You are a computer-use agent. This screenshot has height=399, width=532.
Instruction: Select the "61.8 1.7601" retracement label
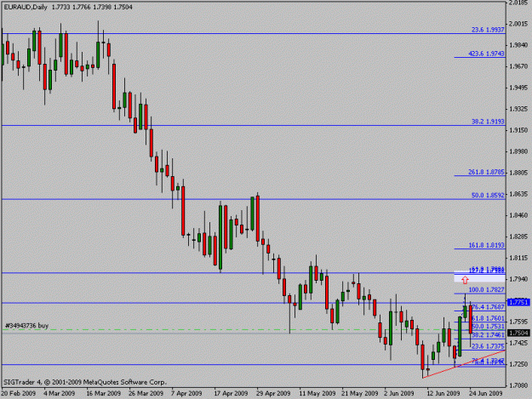pyautogui.click(x=488, y=318)
